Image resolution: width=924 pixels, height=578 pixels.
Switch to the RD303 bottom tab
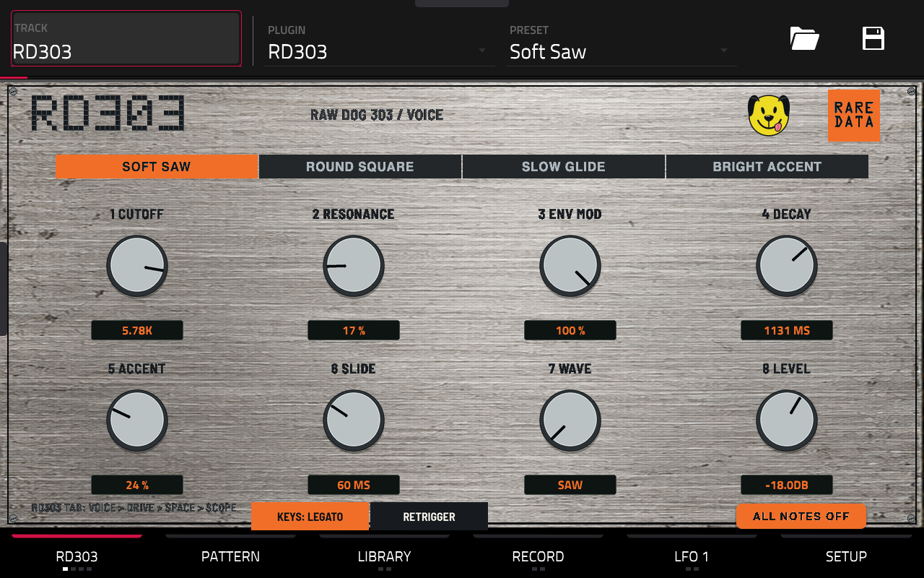(77, 555)
